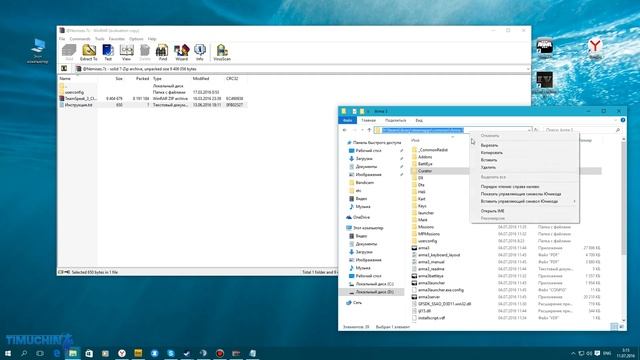Open the Вид ribbon tab in Explorer
Image resolution: width=640 pixels, height=360 pixels.
[419, 120]
